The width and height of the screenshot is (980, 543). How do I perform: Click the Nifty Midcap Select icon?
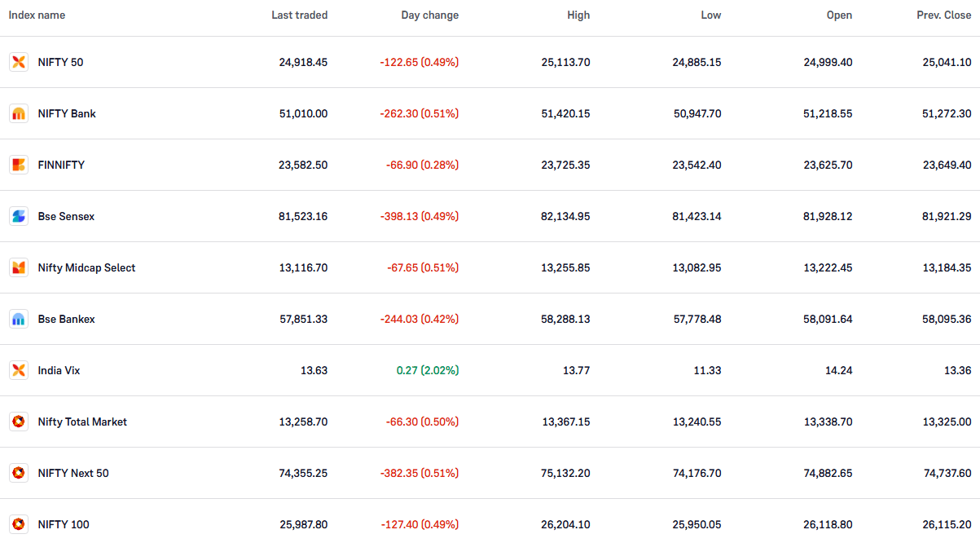[x=19, y=267]
